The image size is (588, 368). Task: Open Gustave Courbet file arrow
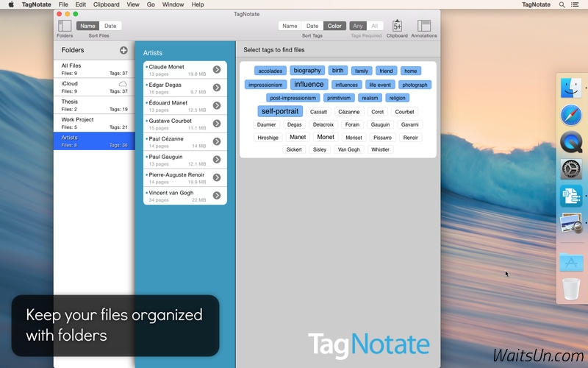217,124
